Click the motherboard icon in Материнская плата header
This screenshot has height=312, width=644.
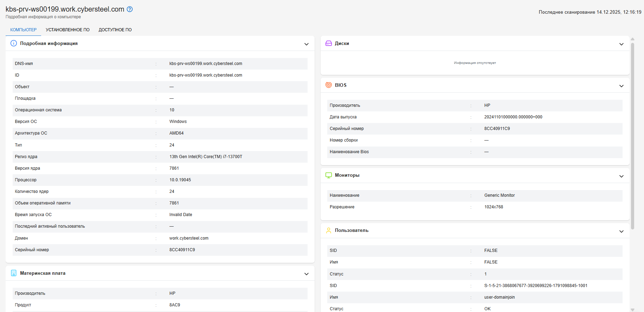pyautogui.click(x=14, y=273)
